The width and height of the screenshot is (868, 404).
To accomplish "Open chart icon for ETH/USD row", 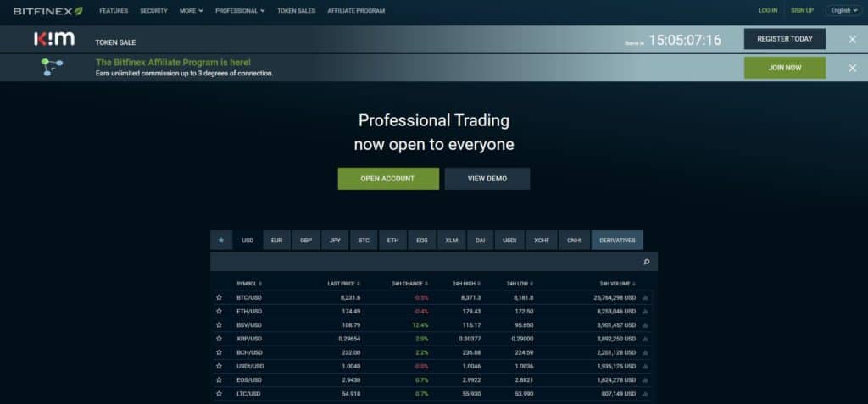I will pyautogui.click(x=645, y=312).
